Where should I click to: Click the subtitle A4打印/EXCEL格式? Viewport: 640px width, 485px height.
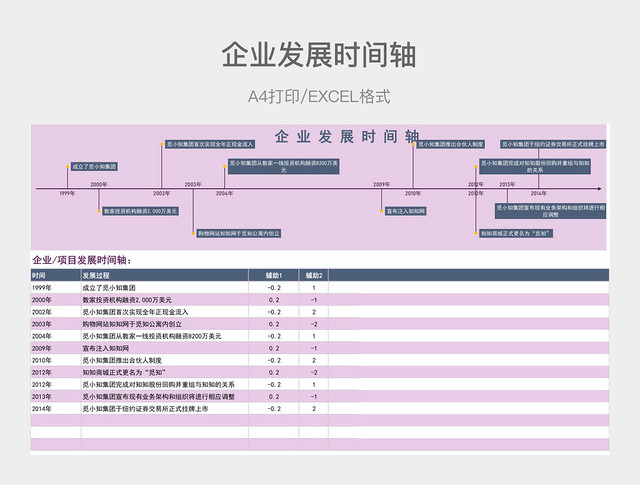coord(319,97)
